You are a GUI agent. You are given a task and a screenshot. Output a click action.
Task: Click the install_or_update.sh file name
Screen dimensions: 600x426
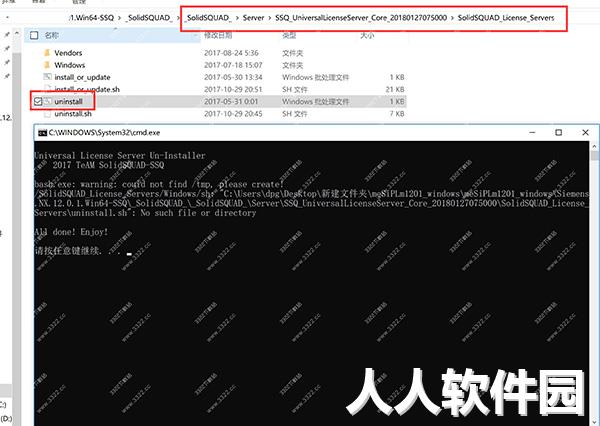(87, 89)
